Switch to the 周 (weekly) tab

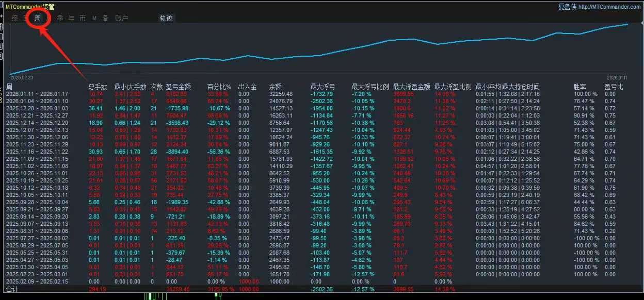click(x=38, y=18)
